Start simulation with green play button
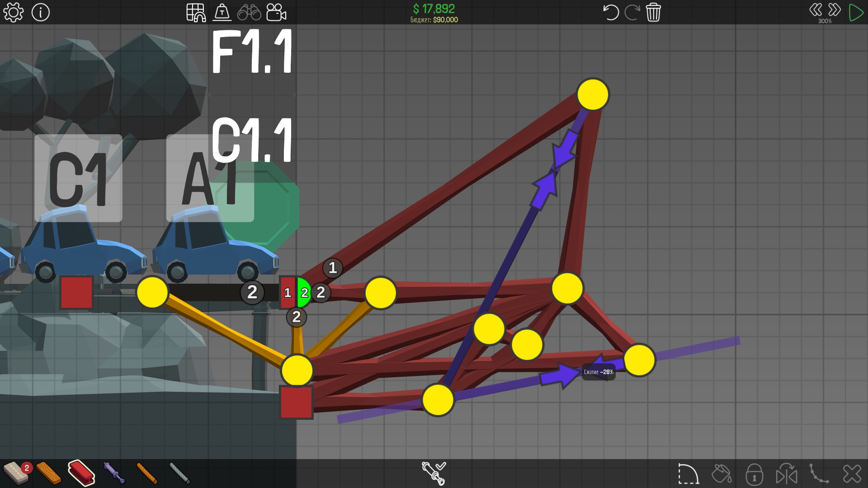868x488 pixels. (856, 12)
